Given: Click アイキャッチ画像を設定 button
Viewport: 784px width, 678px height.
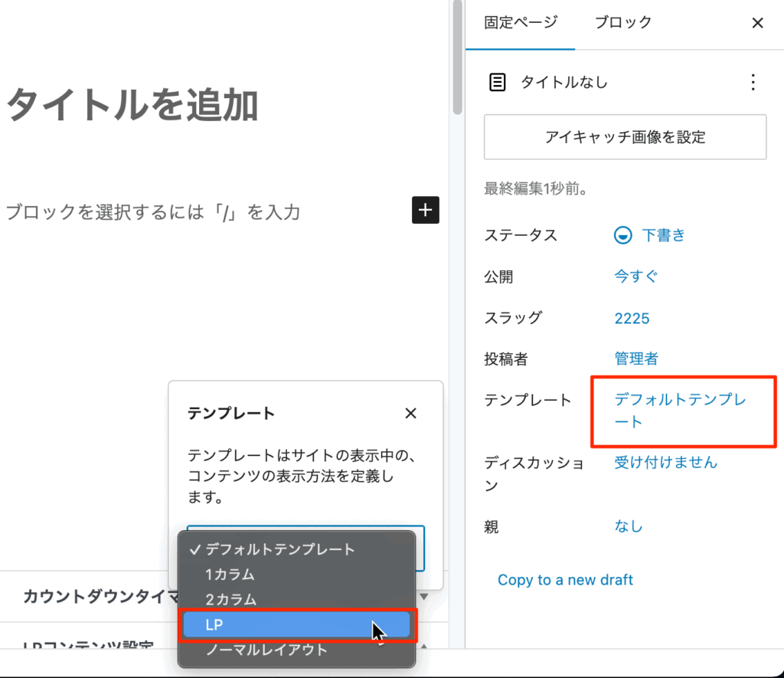Looking at the screenshot, I should (625, 137).
